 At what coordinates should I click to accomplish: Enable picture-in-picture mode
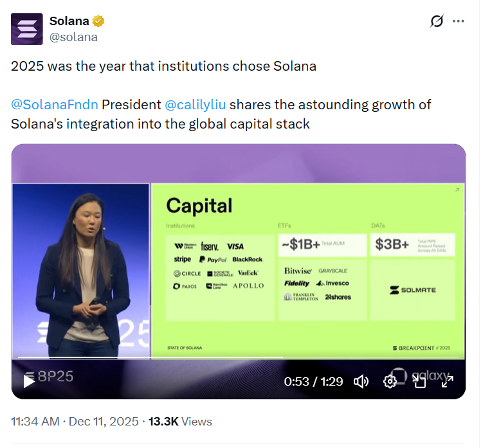click(419, 382)
